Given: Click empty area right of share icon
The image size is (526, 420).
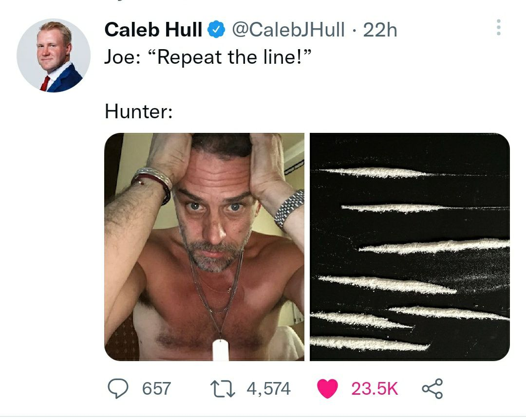Looking at the screenshot, I should click(x=482, y=388).
